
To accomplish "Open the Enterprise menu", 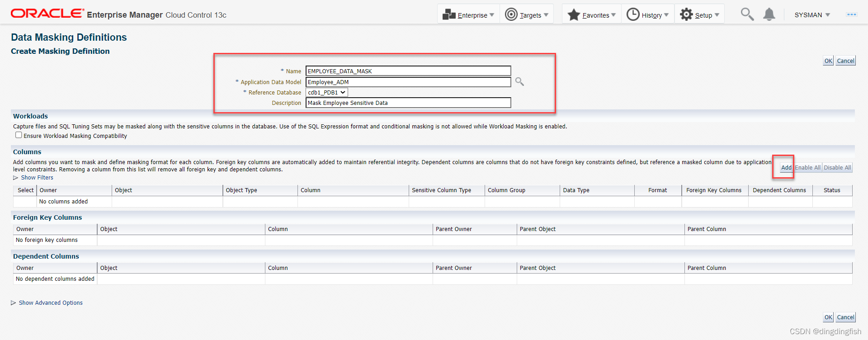I will pyautogui.click(x=468, y=15).
